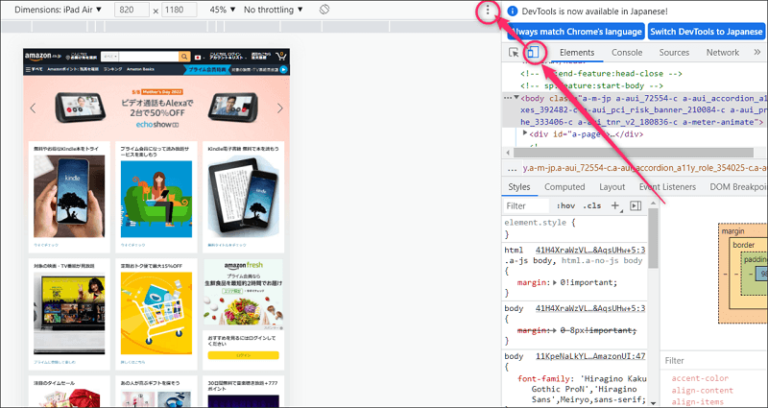Click the AmazonUI:47 stylesheet source link
Image resolution: width=768 pixels, height=408 pixels.
[590, 356]
